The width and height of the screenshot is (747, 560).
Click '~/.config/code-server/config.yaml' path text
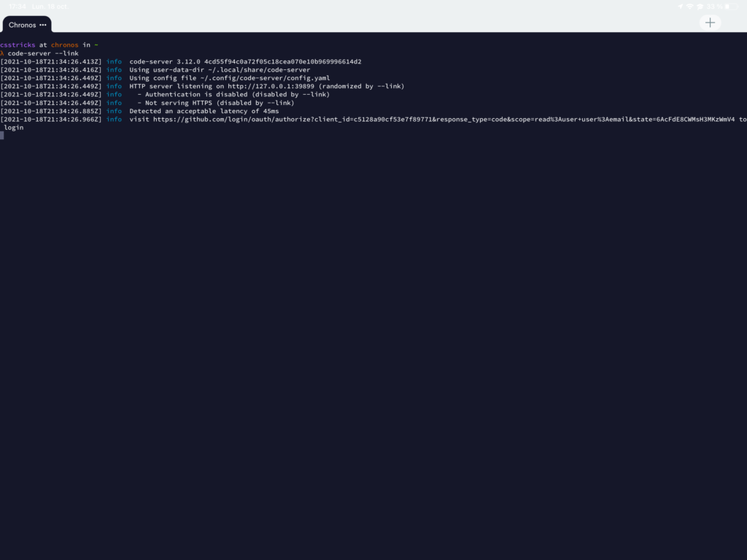265,78
